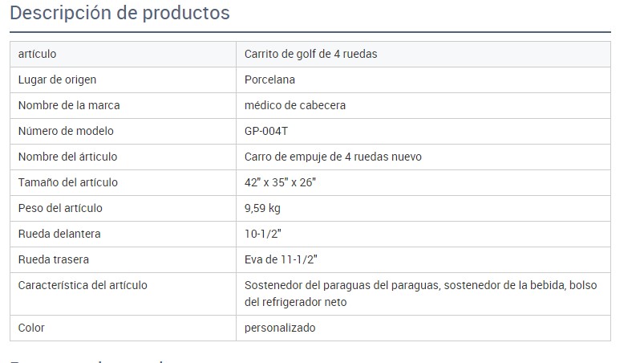Click the weight value '9,59 kg'
The width and height of the screenshot is (644, 363).
[262, 208]
